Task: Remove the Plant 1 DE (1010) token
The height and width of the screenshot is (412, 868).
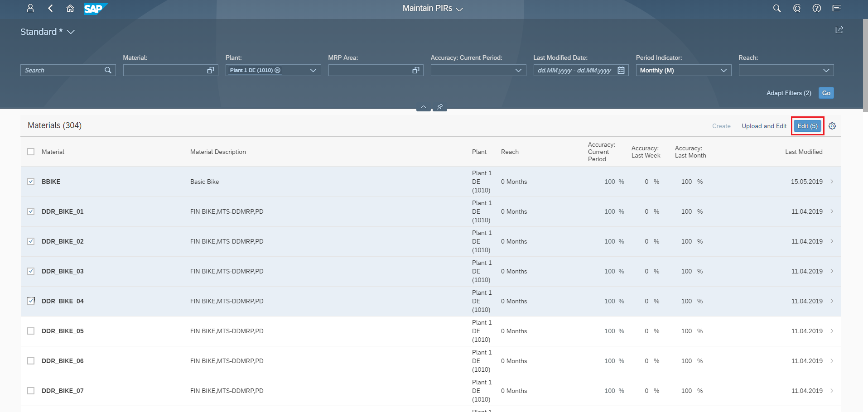Action: [x=277, y=70]
